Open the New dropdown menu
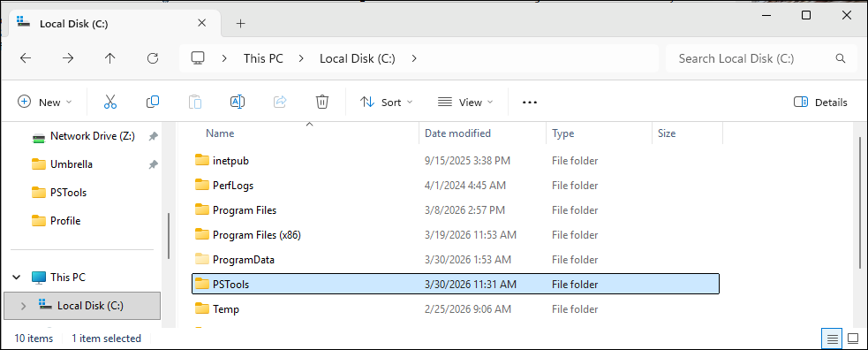The width and height of the screenshot is (868, 350). click(44, 102)
